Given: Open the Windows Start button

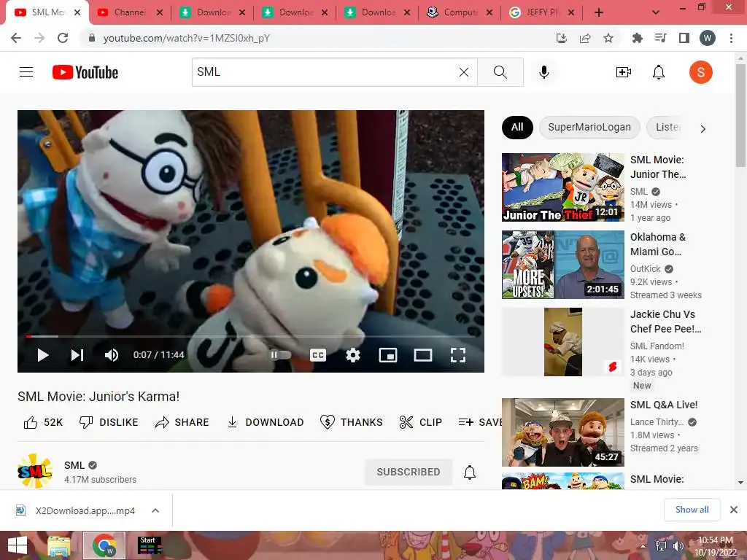Looking at the screenshot, I should pos(18,545).
